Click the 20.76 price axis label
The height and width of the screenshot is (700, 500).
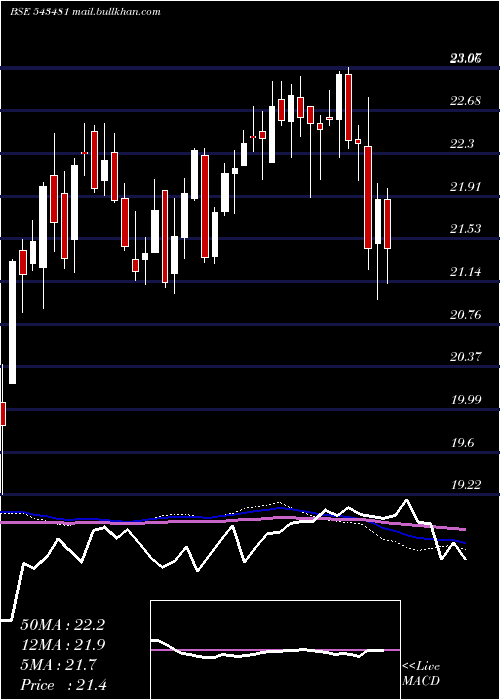coord(466,315)
